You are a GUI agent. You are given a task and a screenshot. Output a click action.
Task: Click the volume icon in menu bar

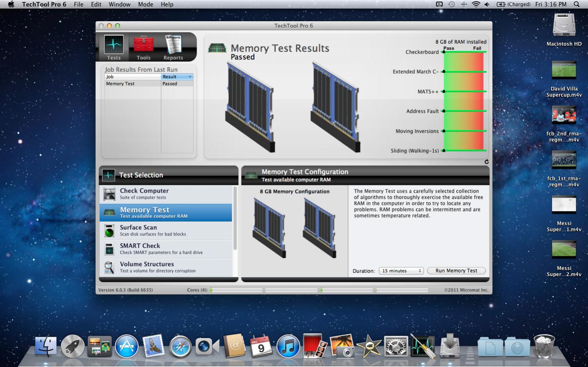[x=487, y=4]
